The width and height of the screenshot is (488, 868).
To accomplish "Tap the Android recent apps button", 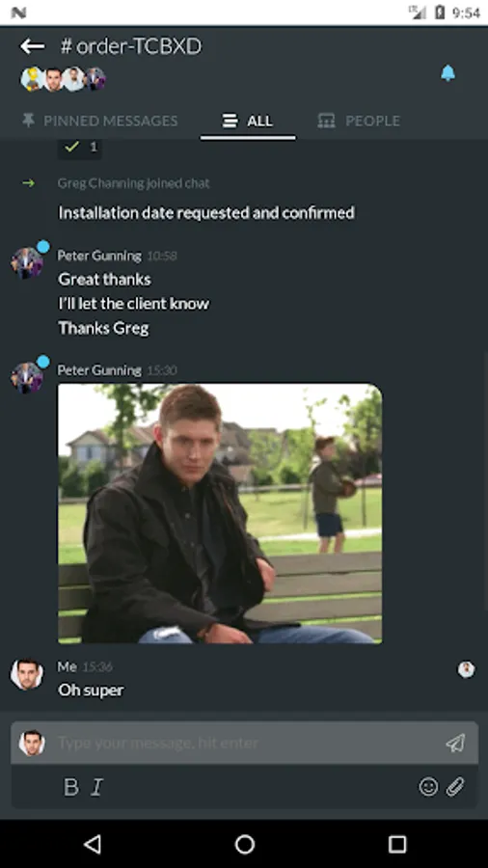I will point(397,844).
